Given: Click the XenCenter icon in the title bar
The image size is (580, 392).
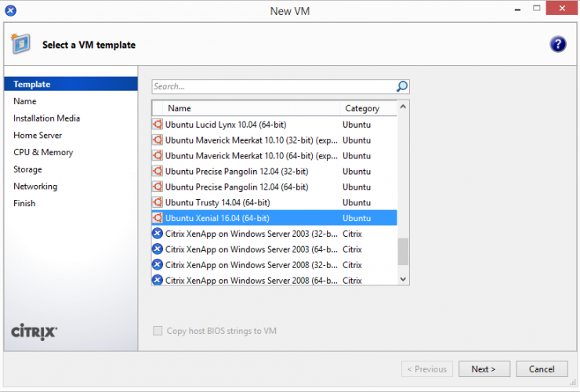Looking at the screenshot, I should pos(10,10).
